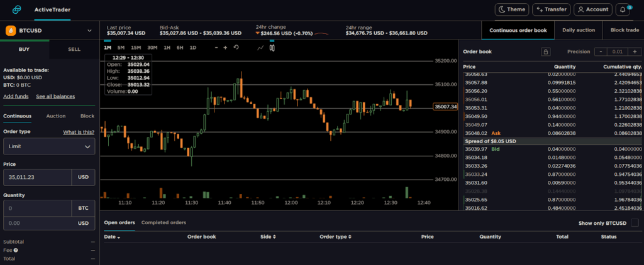644x265 pixels.
Task: Select the Block order mode tab
Action: pos(87,116)
